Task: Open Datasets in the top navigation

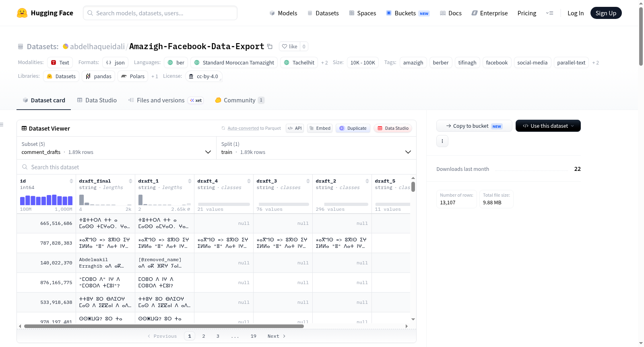Action: click(x=323, y=13)
